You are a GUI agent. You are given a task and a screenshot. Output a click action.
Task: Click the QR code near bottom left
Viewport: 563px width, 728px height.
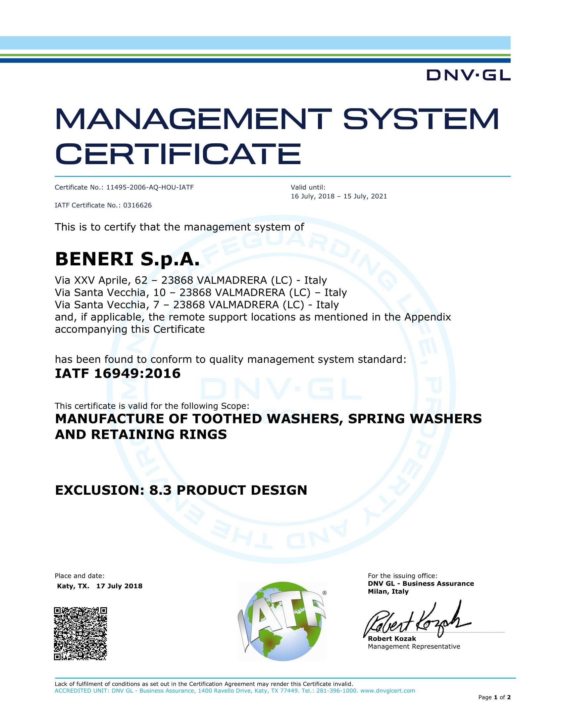[80, 633]
